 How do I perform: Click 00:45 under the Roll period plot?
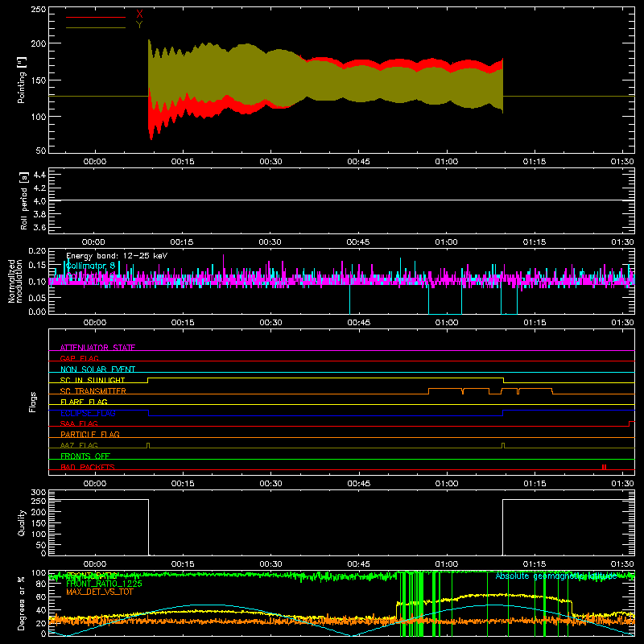click(x=357, y=242)
